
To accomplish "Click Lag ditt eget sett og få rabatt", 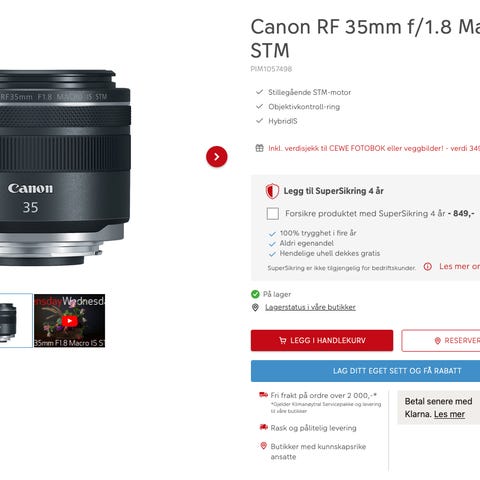I will pyautogui.click(x=365, y=371).
